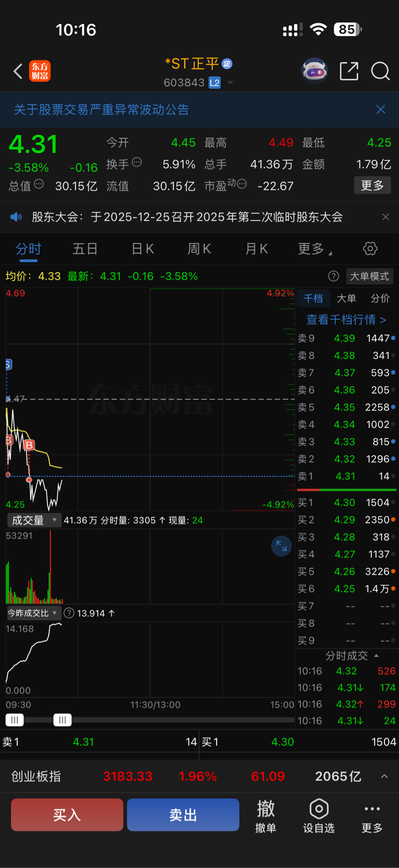Expand the 成交量 indicator dropdown
The width and height of the screenshot is (399, 868).
click(34, 520)
